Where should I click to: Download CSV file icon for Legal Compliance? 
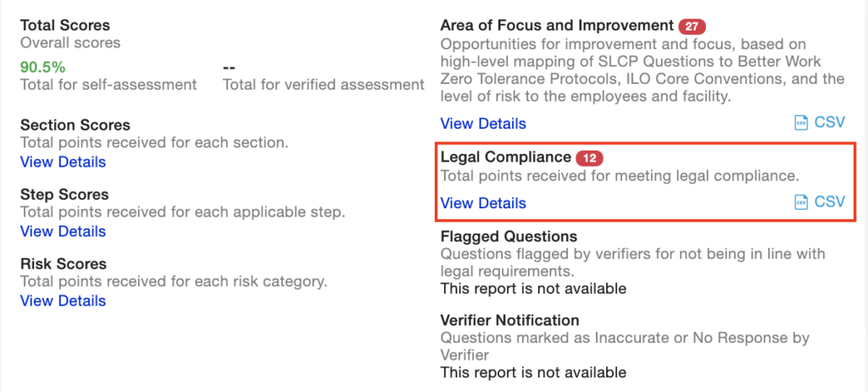click(x=801, y=202)
